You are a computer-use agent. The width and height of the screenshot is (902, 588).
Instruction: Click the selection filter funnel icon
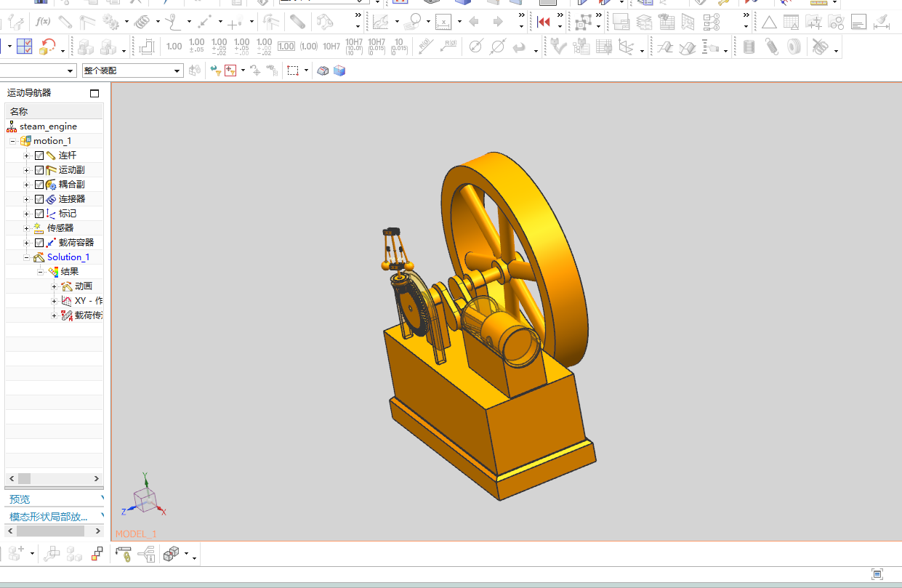coord(215,71)
